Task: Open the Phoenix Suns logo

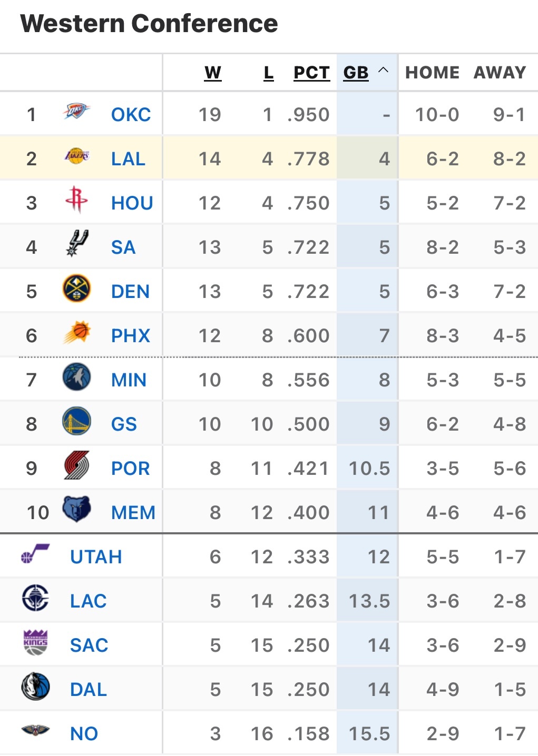Action: (x=76, y=333)
